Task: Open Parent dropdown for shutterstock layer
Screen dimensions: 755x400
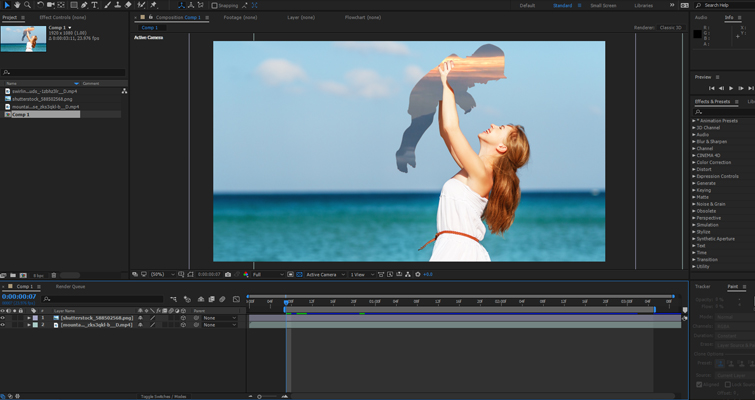Action: point(220,318)
